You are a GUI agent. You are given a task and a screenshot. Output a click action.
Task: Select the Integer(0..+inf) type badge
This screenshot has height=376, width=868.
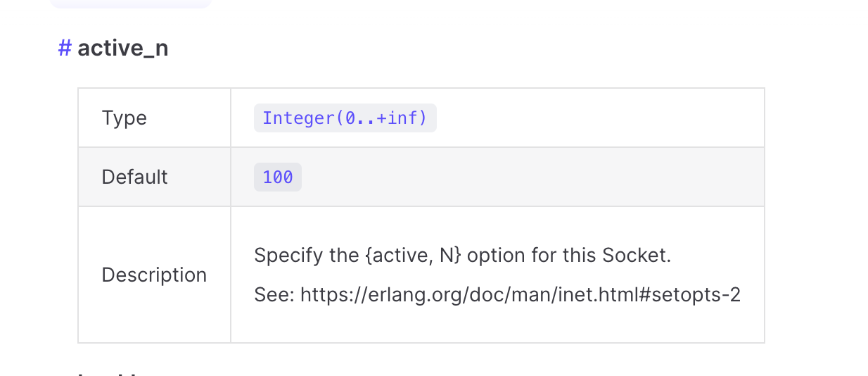345,118
